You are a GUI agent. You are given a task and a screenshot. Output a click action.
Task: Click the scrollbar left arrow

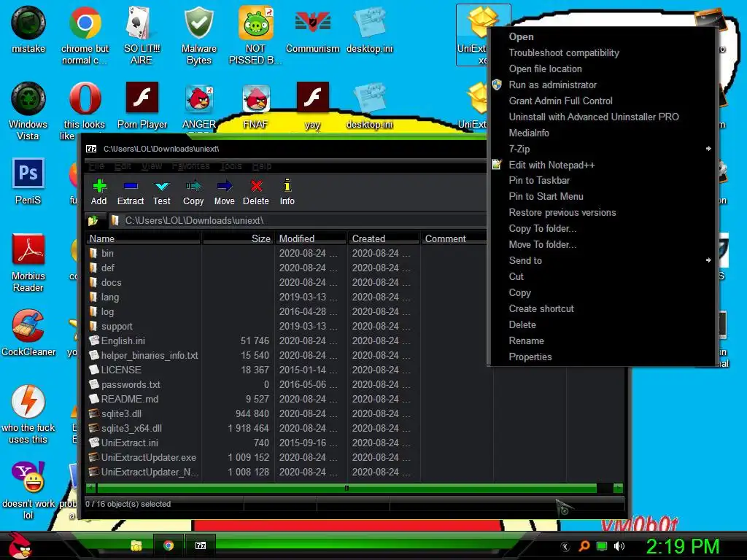pyautogui.click(x=90, y=488)
